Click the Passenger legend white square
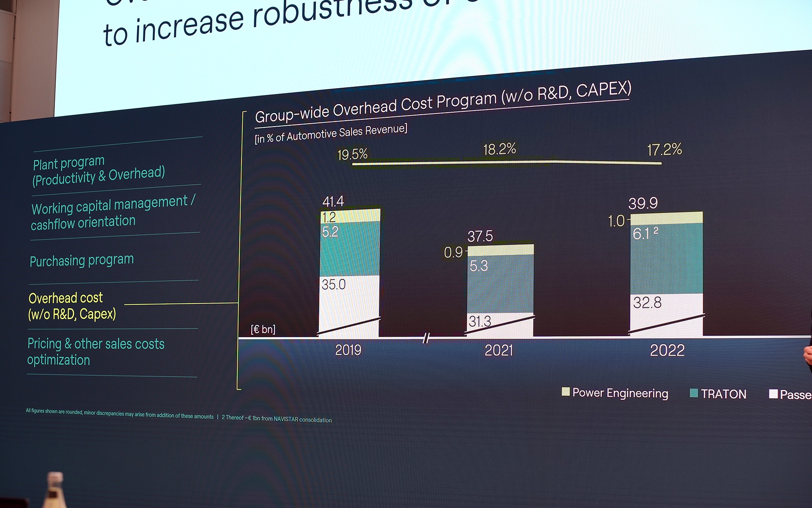 [x=773, y=394]
